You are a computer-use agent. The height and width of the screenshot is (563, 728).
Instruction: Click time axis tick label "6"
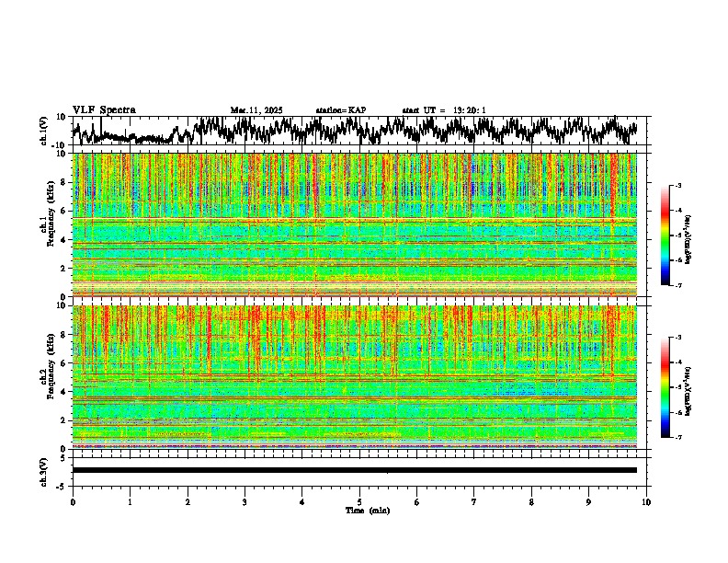(x=417, y=502)
